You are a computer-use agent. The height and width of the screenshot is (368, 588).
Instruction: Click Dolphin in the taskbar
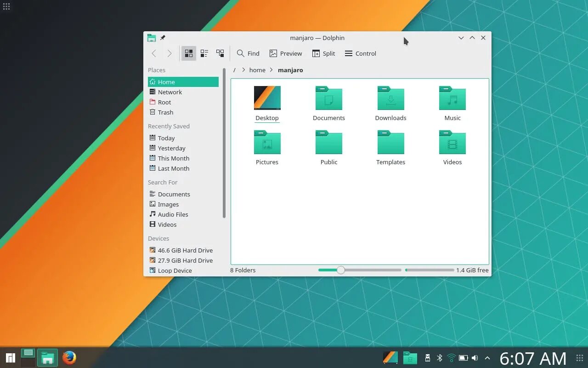click(47, 357)
